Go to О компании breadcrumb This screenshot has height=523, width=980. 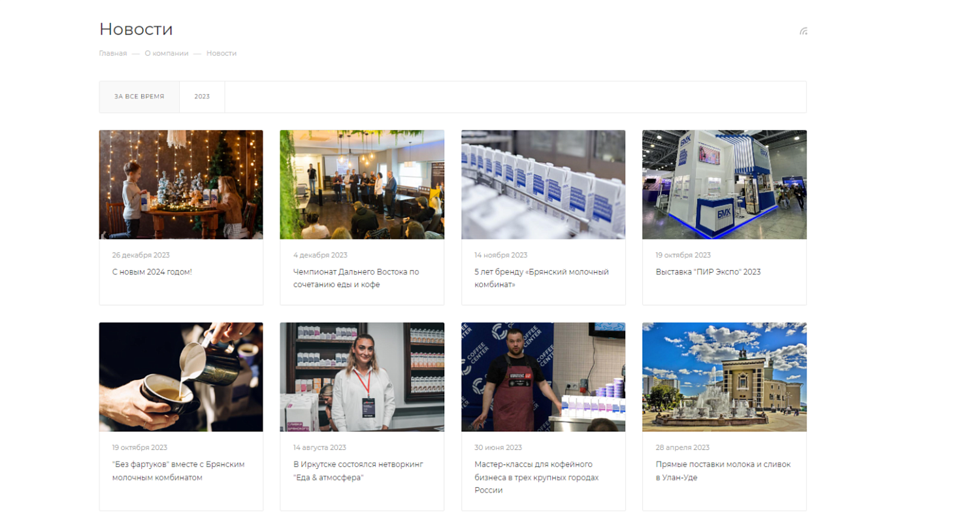click(167, 54)
